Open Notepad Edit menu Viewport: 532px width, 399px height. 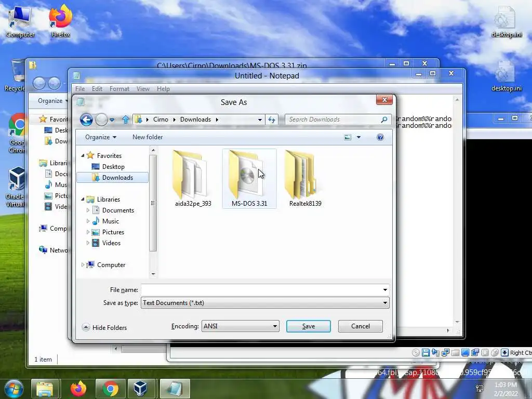click(97, 89)
